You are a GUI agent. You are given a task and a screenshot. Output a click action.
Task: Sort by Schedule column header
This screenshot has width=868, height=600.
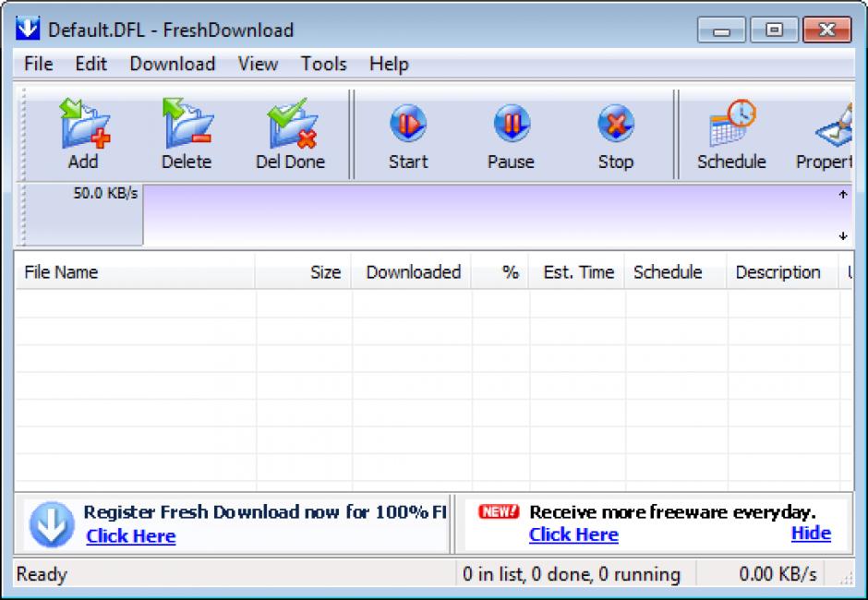(x=675, y=272)
